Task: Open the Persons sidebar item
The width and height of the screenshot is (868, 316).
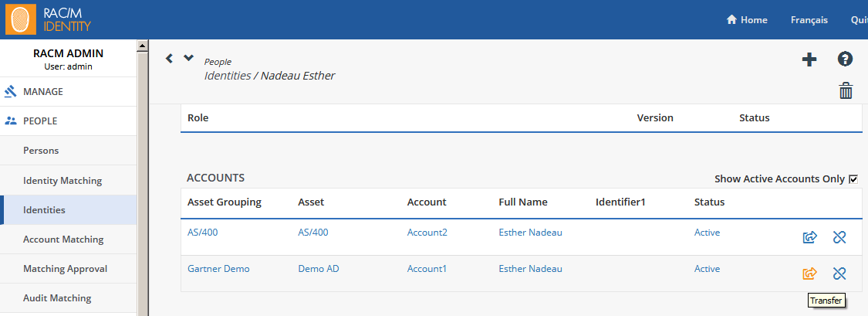Action: (x=68, y=150)
